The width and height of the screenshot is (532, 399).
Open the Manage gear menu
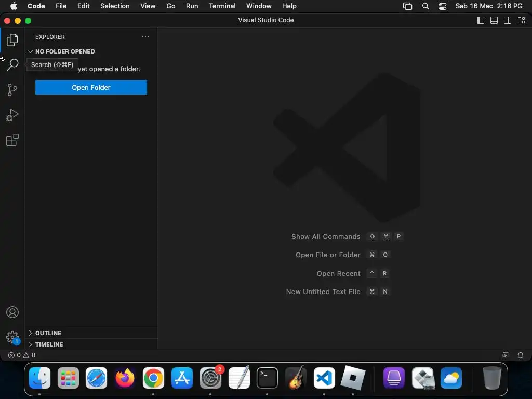[x=12, y=337]
